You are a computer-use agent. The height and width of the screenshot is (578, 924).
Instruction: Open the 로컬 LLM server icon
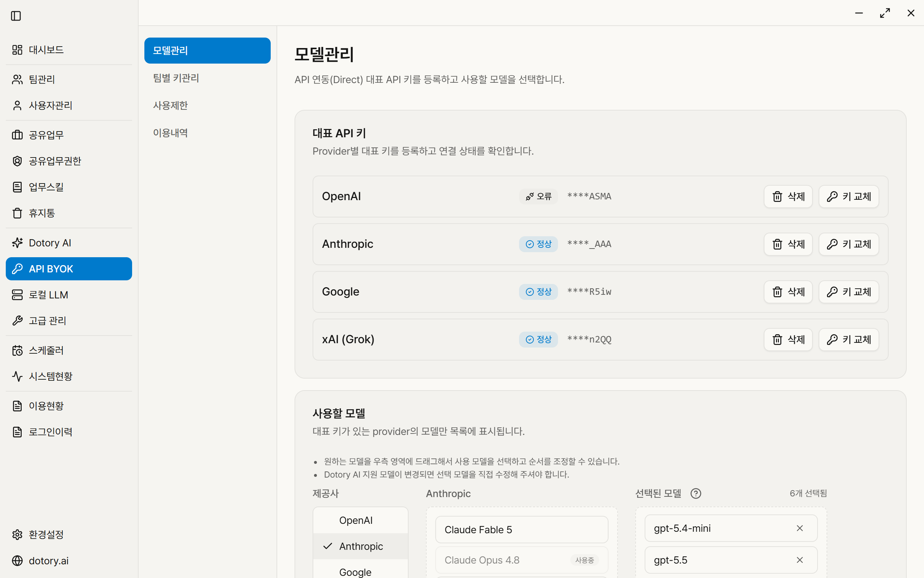pos(17,295)
